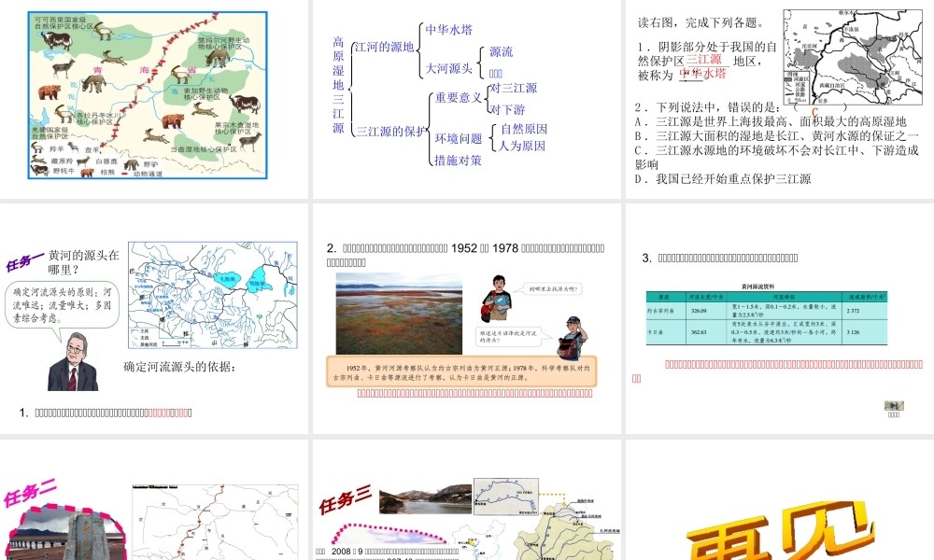Click the text 江河的源地 in the outline
The height and width of the screenshot is (560, 934).
coord(384,47)
